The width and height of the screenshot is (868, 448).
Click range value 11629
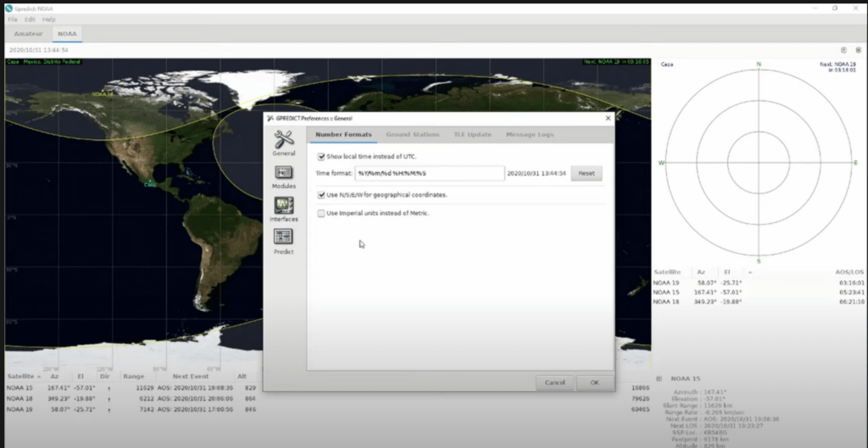144,388
